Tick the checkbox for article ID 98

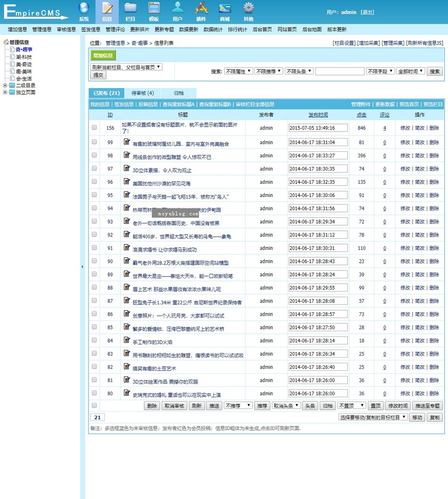(x=94, y=155)
